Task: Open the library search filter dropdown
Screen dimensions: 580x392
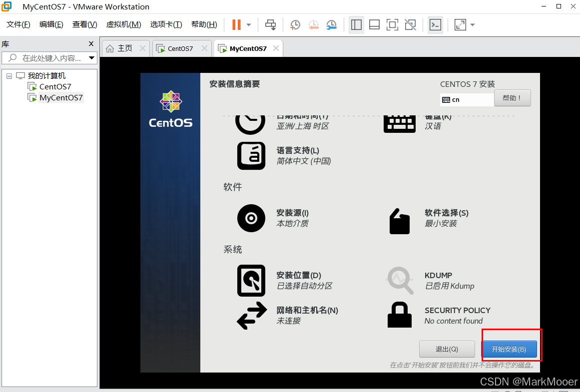Action: pos(91,58)
